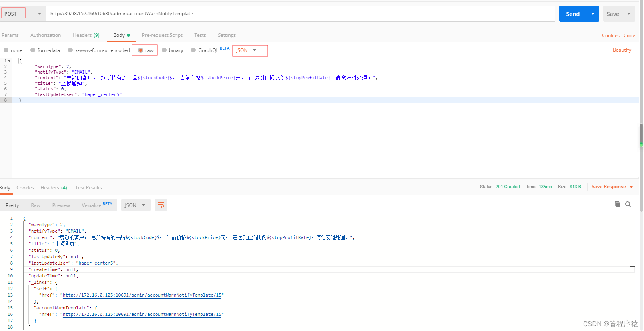
Task: Open the accountWarnTemplate href link in response
Action: point(142,314)
